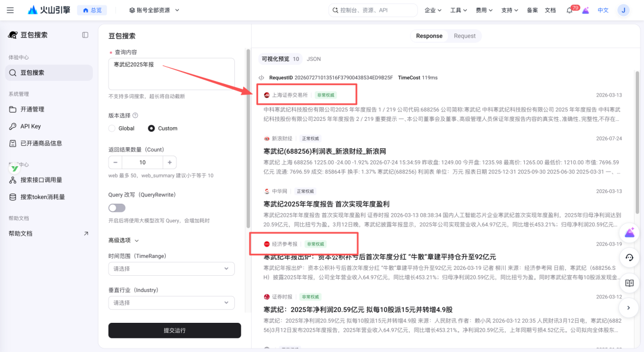Click the floating right-arrow collapse button
This screenshot has width=644, height=352.
coord(629,308)
